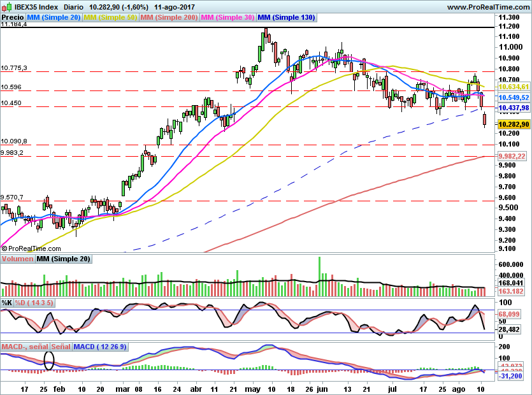Toggle the %K stochastic line display

8,304
